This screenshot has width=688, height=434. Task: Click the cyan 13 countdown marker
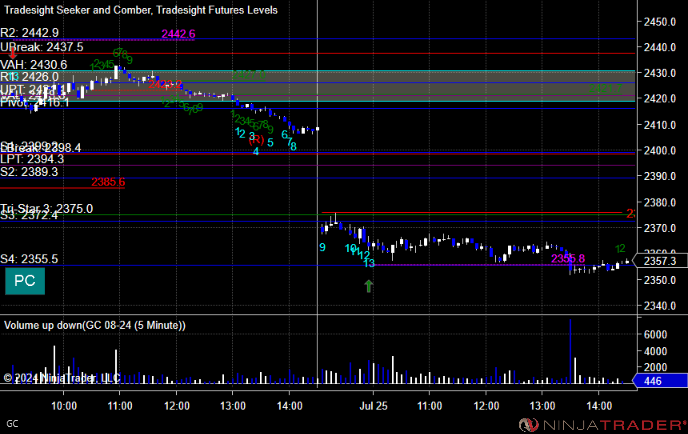pos(369,263)
